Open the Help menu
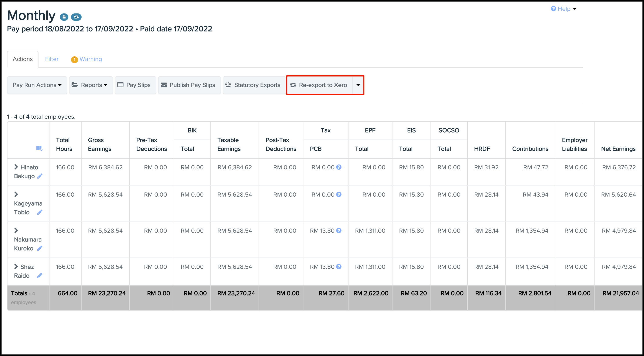The width and height of the screenshot is (644, 356). pos(564,9)
